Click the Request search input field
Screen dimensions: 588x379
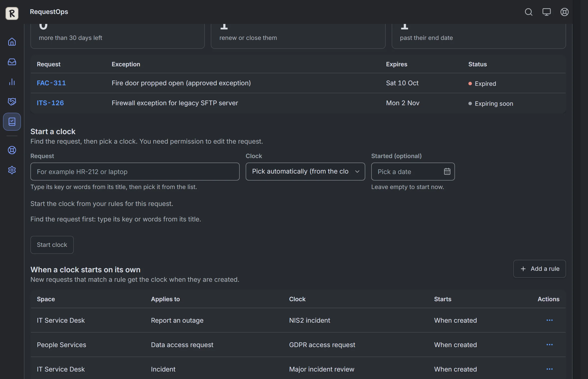point(135,172)
